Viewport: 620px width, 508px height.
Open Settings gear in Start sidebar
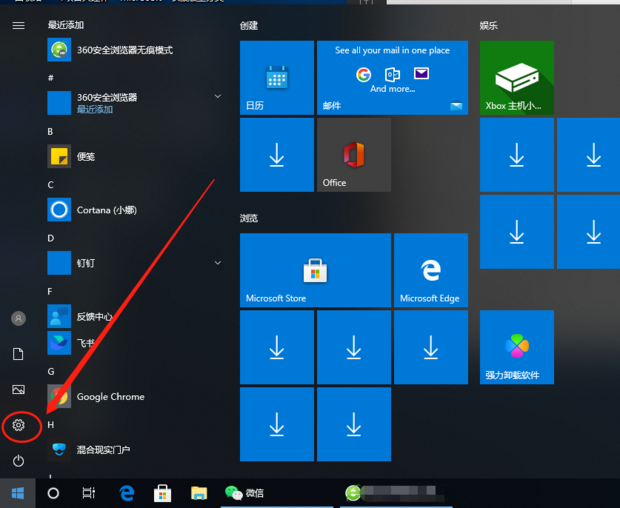coord(18,425)
